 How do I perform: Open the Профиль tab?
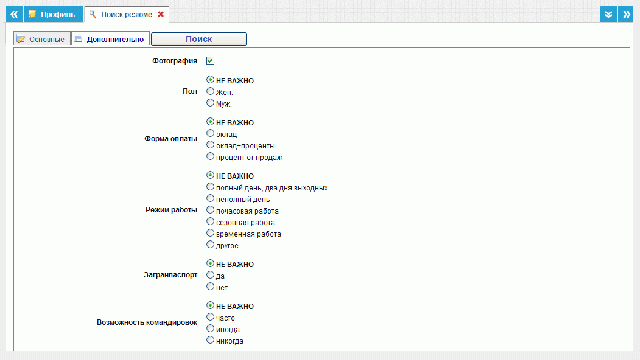click(x=53, y=14)
